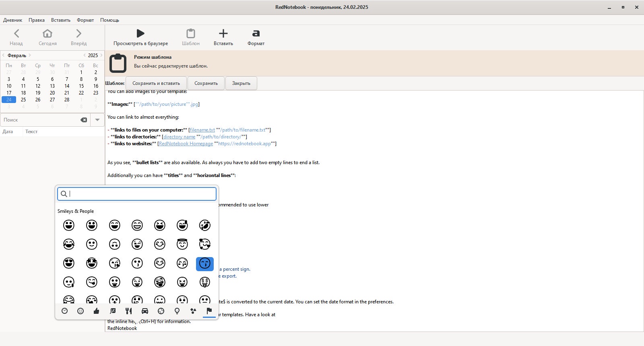The height and width of the screenshot is (346, 644).
Task: Pick the money-mouth face emoji
Action: (205, 282)
